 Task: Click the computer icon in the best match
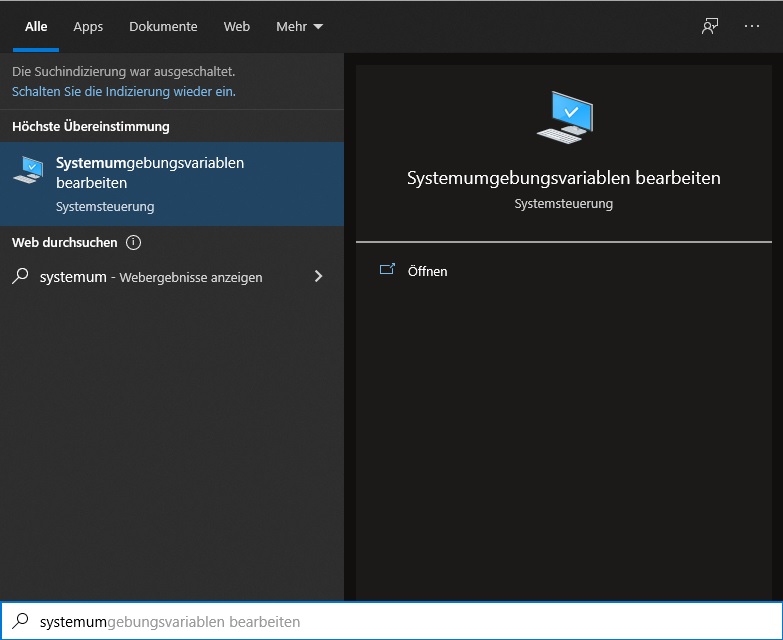click(29, 170)
